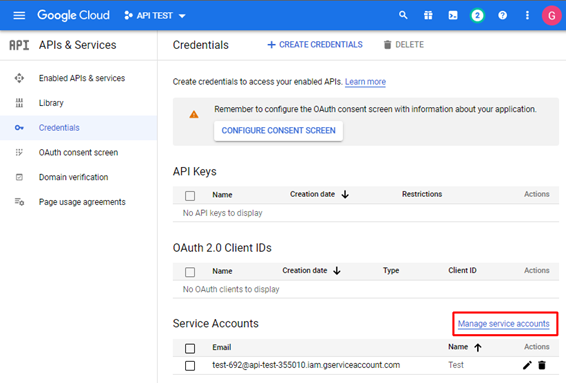
Task: Open notifications badge showing 2
Action: tap(477, 16)
